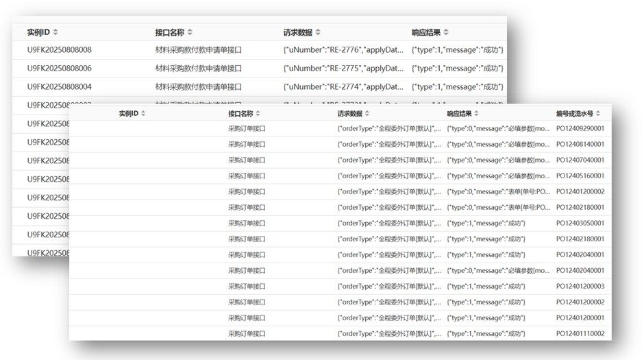Select serial number PO12401200001

580,317
